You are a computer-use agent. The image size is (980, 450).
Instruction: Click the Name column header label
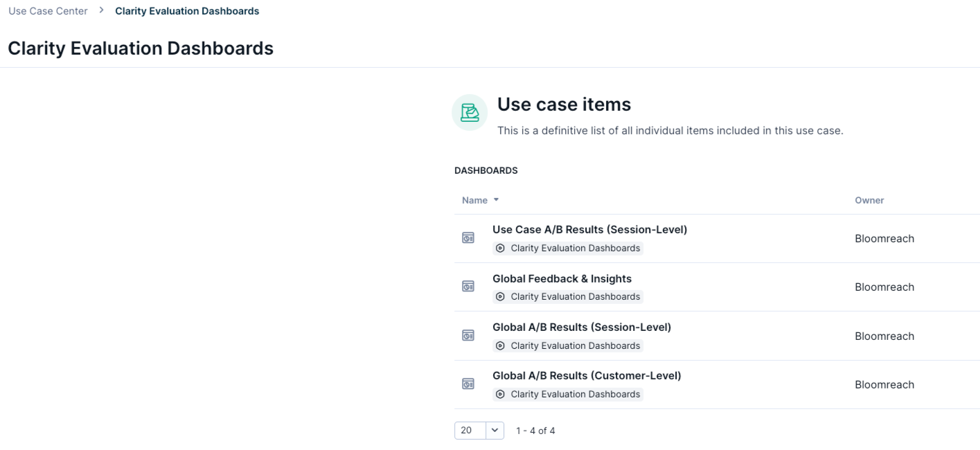[x=474, y=200]
